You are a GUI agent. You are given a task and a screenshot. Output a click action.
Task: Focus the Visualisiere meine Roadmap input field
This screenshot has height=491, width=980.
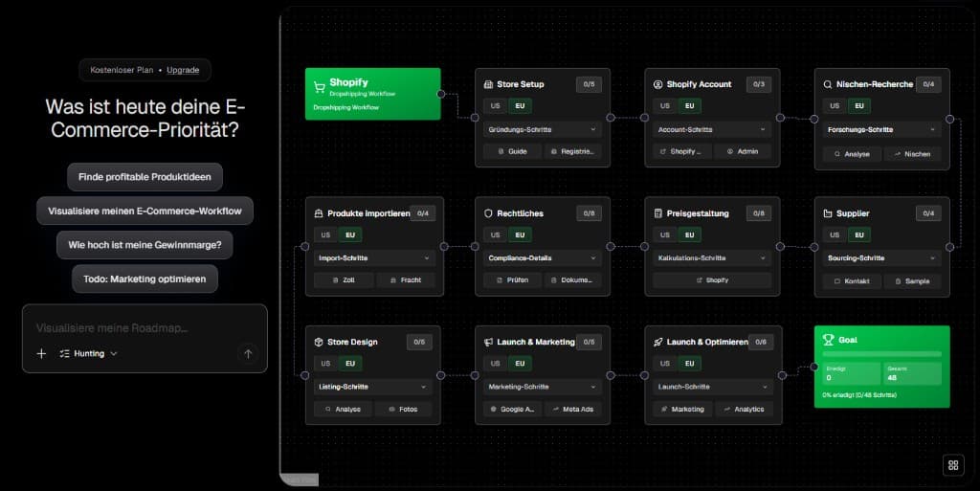[145, 328]
